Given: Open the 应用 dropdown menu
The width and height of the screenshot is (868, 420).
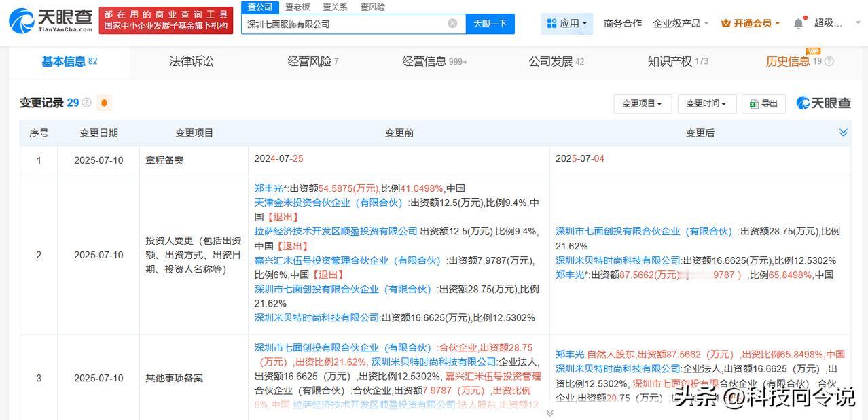Looking at the screenshot, I should point(568,23).
